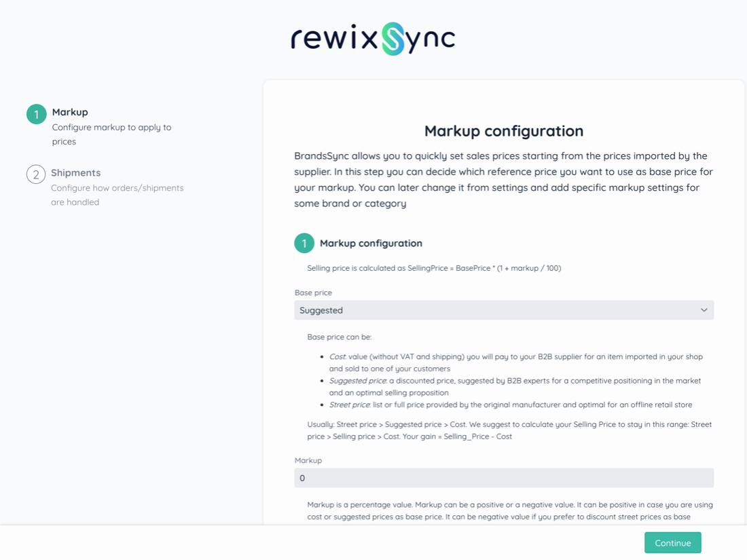Click the Suggested price bullet description
747x560 pixels.
[x=515, y=386]
